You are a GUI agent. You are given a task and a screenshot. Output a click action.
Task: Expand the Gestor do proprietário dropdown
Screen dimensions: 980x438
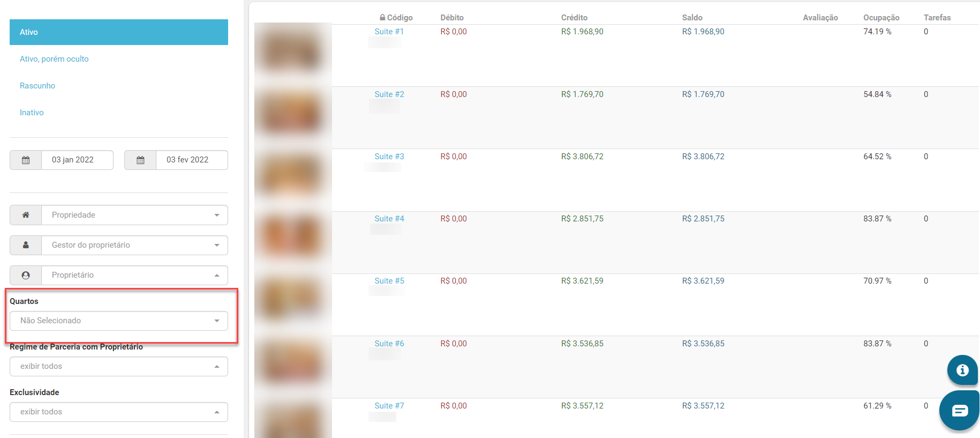(x=134, y=245)
